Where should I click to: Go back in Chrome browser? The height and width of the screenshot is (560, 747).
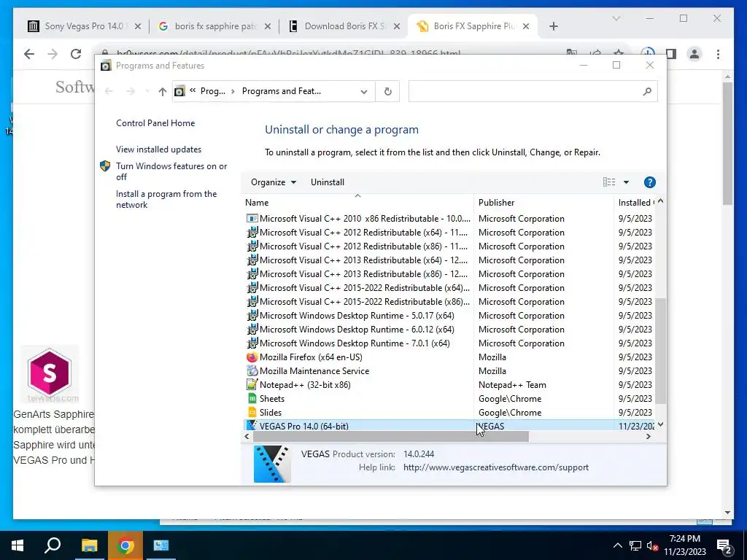(x=29, y=54)
